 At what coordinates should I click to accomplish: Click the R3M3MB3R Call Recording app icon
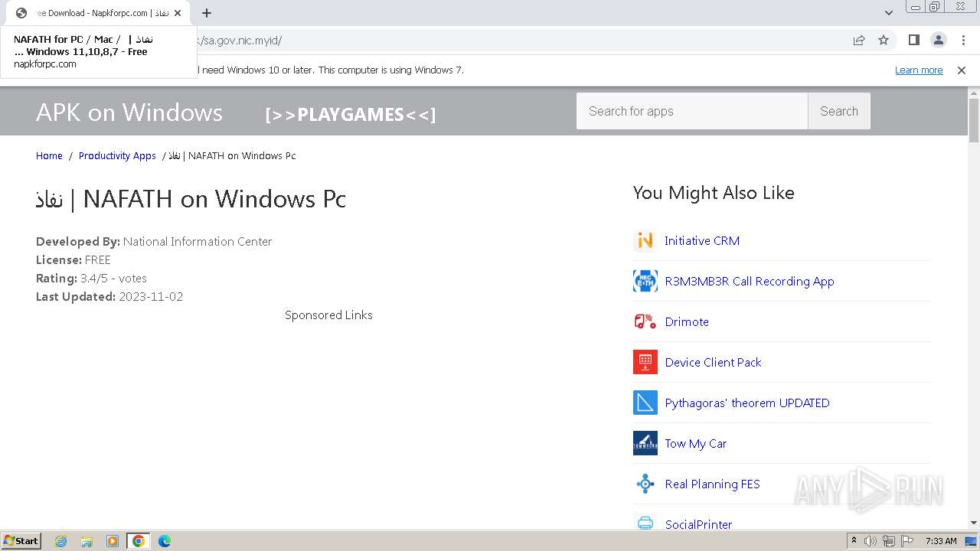point(645,281)
